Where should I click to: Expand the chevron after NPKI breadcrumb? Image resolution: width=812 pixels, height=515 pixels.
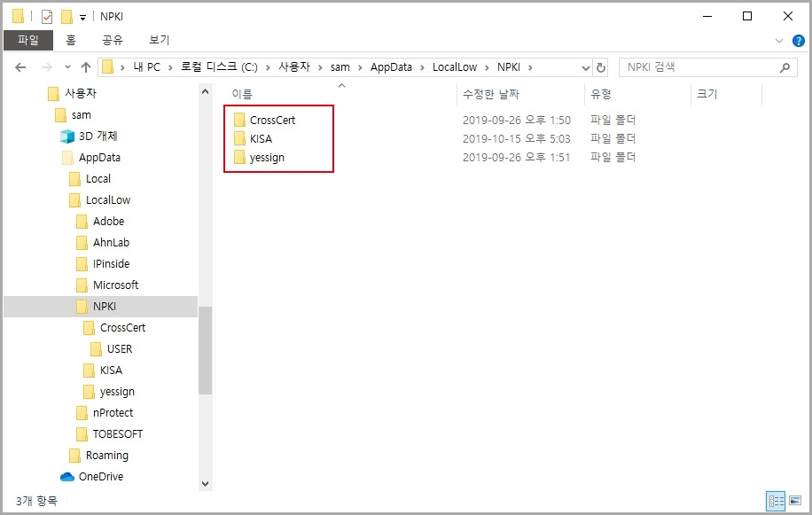point(530,67)
